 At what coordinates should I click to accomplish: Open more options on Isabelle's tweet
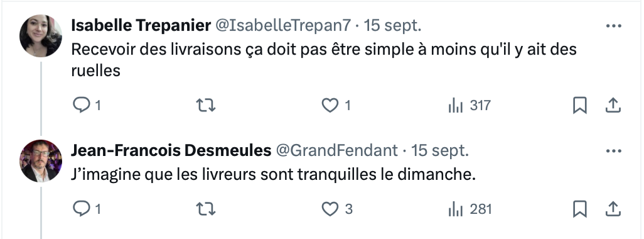(x=614, y=26)
